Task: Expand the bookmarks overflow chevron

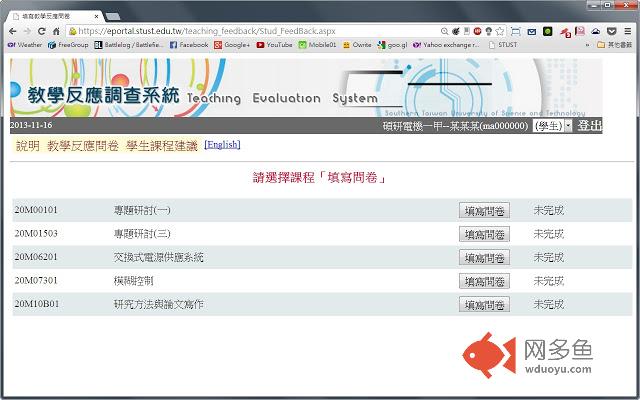Action: coord(587,45)
